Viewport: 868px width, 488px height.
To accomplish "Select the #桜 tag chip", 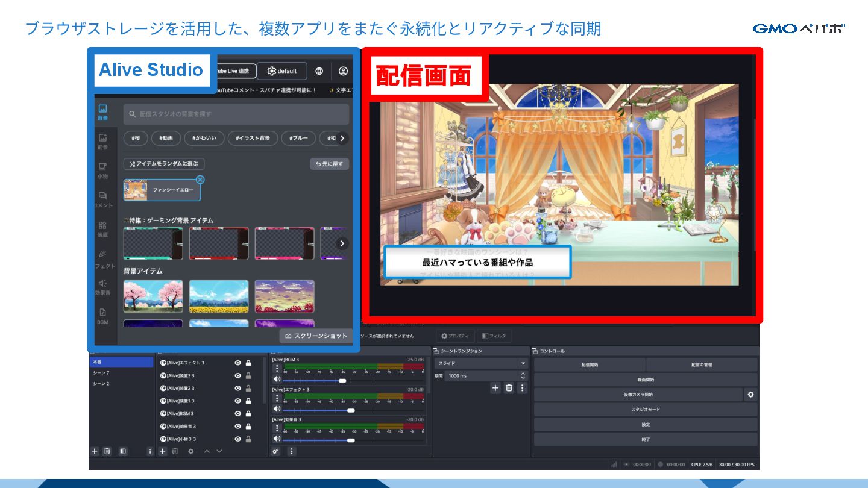I will tap(136, 138).
